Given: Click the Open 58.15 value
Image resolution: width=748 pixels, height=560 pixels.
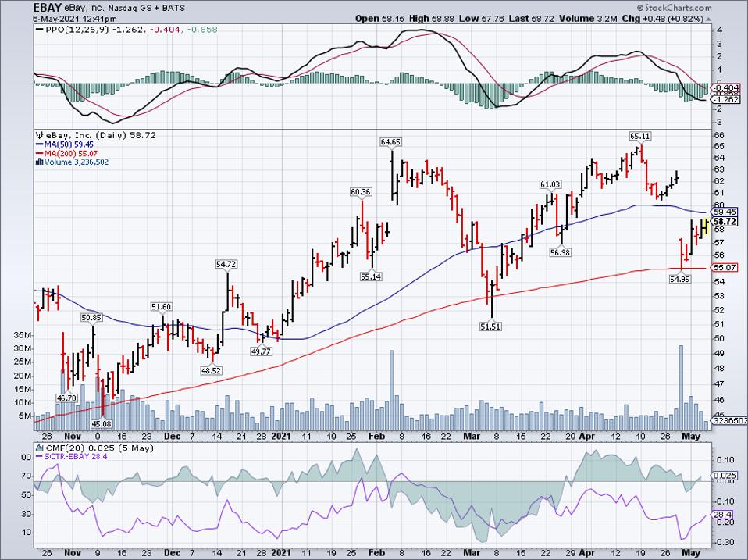Looking at the screenshot, I should 379,19.
